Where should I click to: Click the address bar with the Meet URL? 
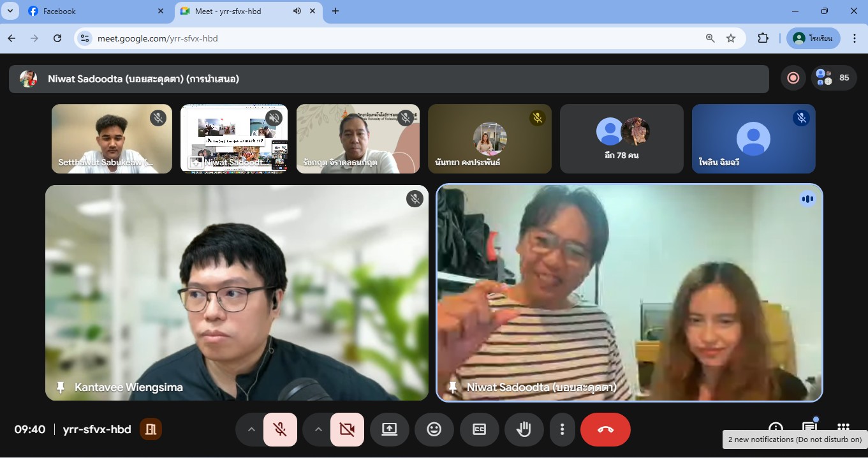[383, 38]
